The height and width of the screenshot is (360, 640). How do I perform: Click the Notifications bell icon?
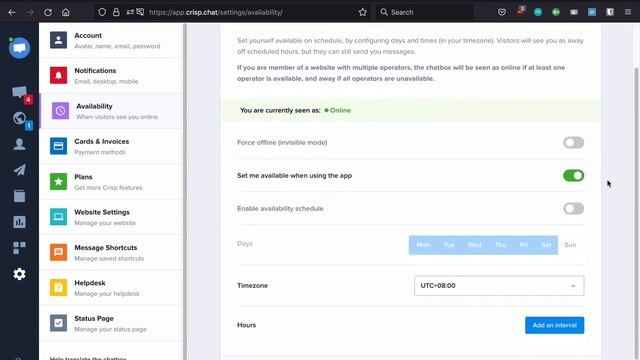pos(58,75)
